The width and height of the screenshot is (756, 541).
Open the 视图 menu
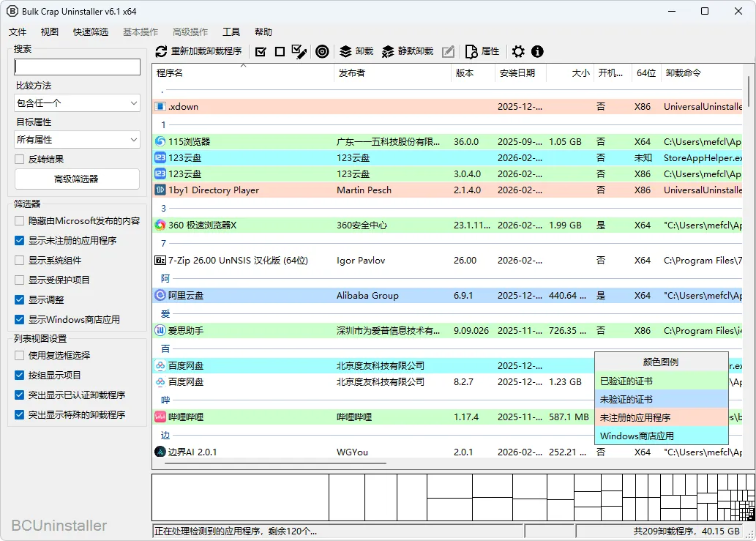coord(50,31)
